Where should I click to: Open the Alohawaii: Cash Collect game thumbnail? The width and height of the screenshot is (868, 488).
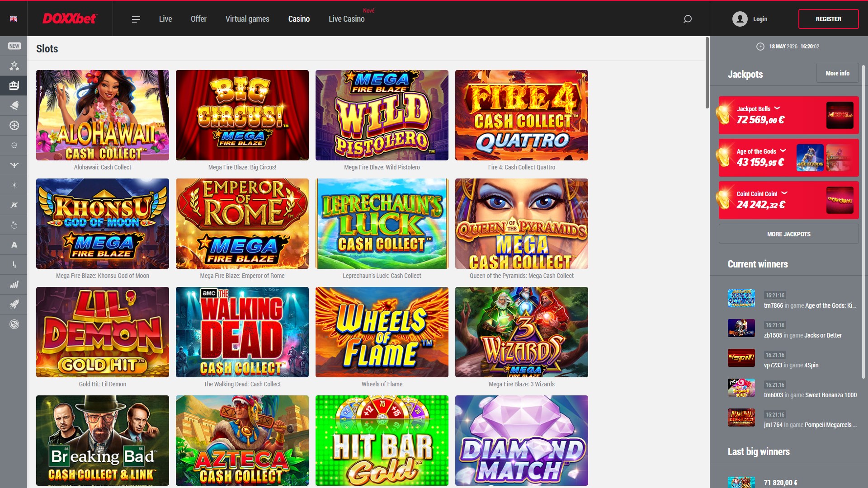click(x=103, y=115)
